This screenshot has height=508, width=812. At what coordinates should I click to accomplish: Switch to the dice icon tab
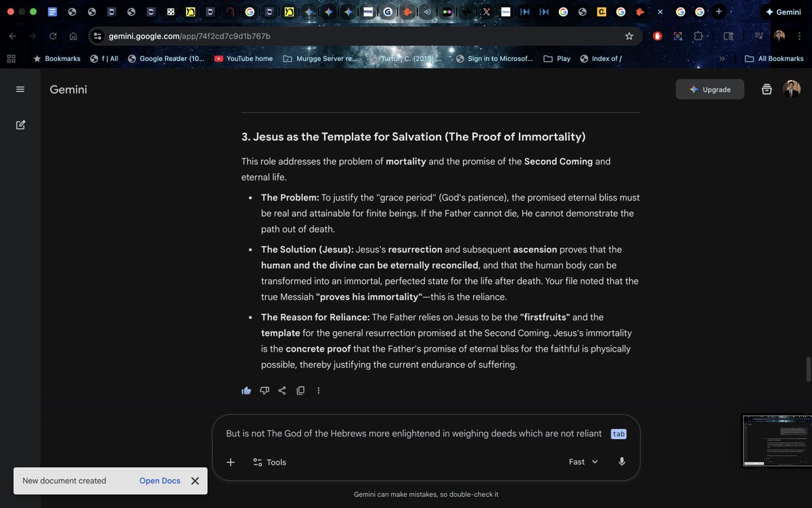(171, 12)
